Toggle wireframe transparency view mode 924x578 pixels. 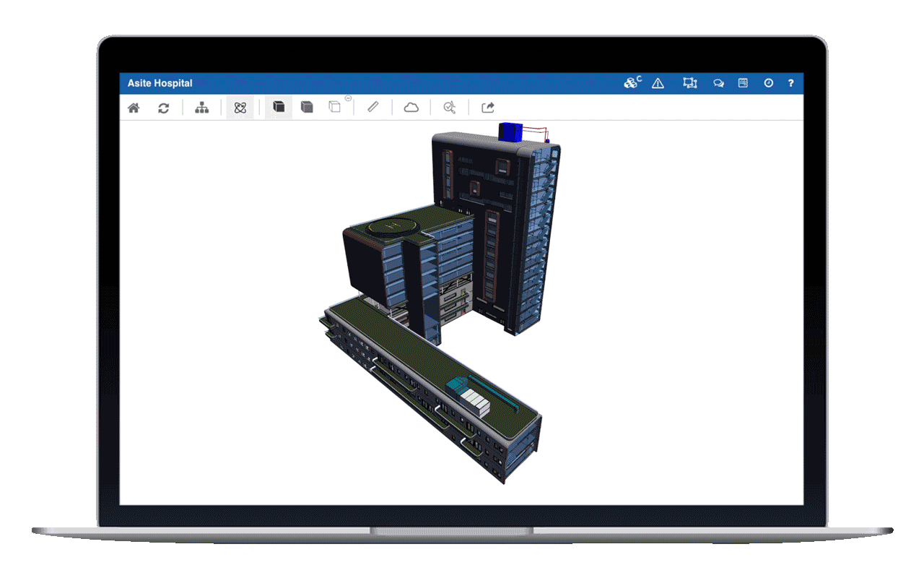pos(334,107)
